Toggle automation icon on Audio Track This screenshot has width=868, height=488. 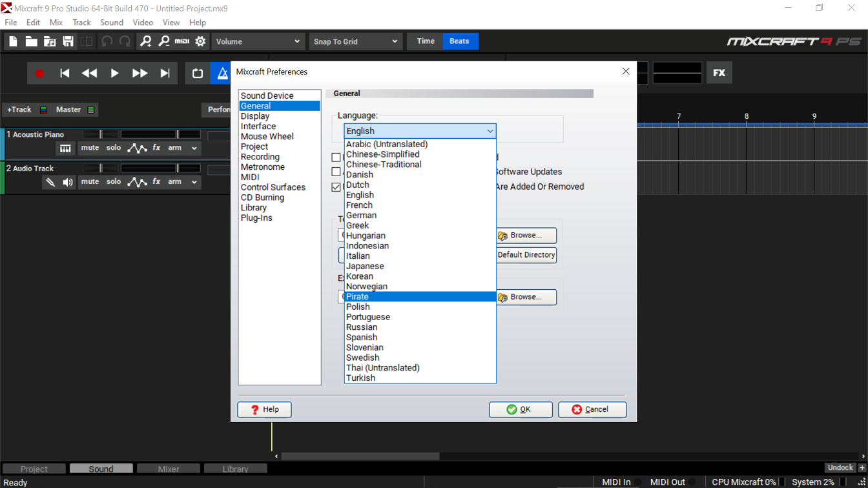[x=137, y=183]
